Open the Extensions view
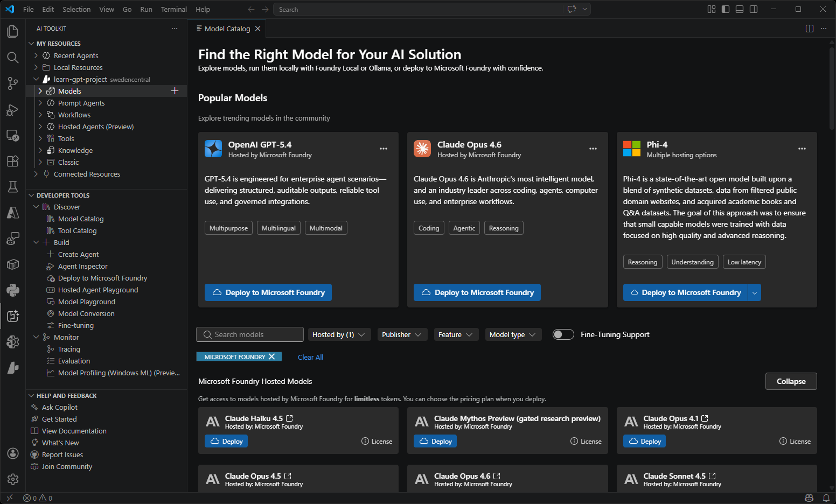Screen dimensions: 836x504 click(x=13, y=161)
